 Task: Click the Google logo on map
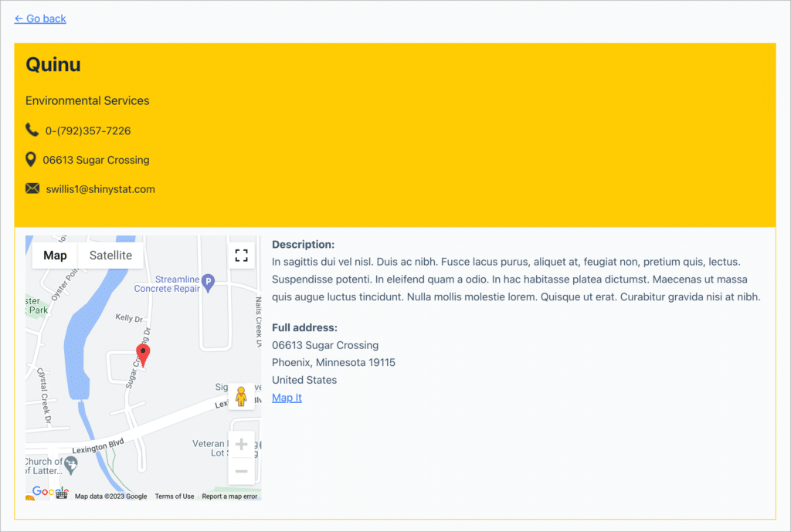tap(50, 491)
